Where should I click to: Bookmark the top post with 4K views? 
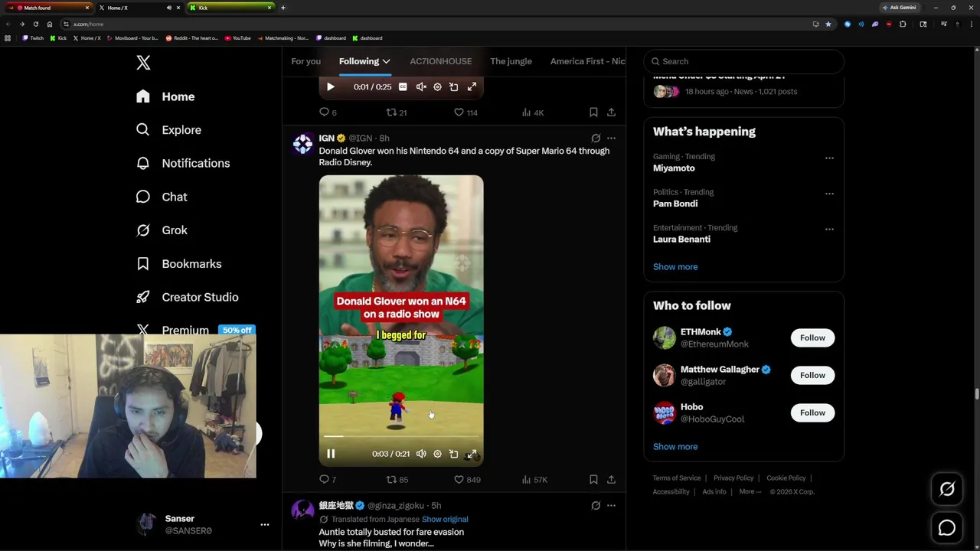593,112
